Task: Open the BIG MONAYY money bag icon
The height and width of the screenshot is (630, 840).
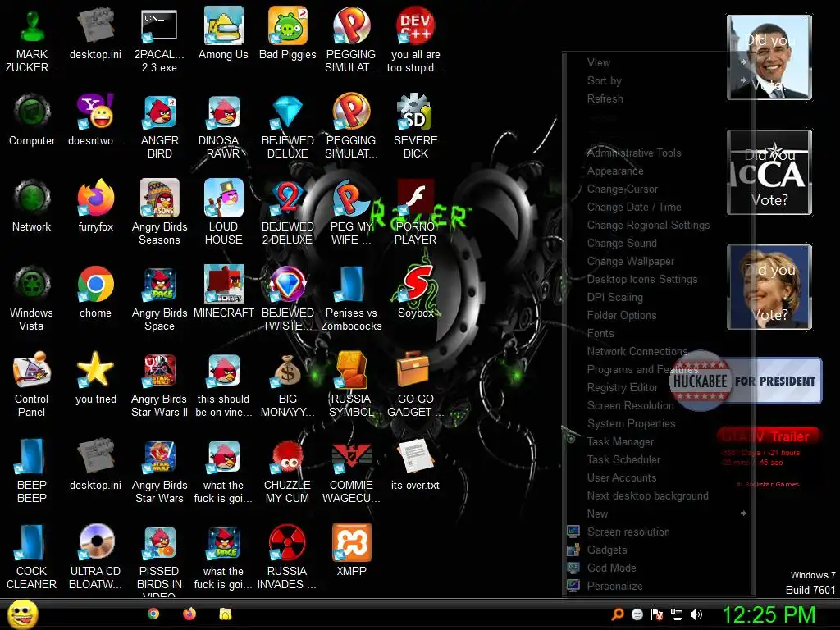Action: [288, 384]
